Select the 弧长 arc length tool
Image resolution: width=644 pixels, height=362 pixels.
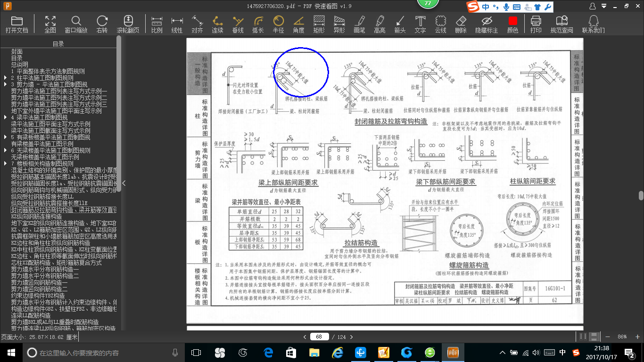click(x=258, y=24)
